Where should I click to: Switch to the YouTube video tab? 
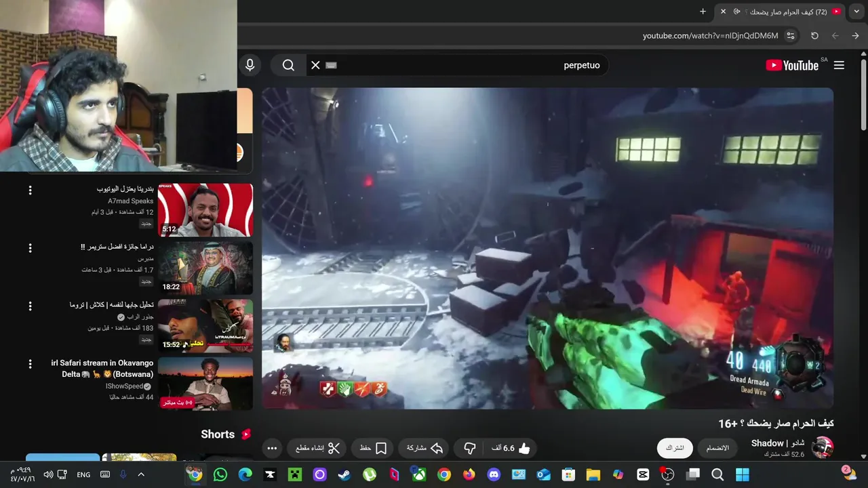781,12
